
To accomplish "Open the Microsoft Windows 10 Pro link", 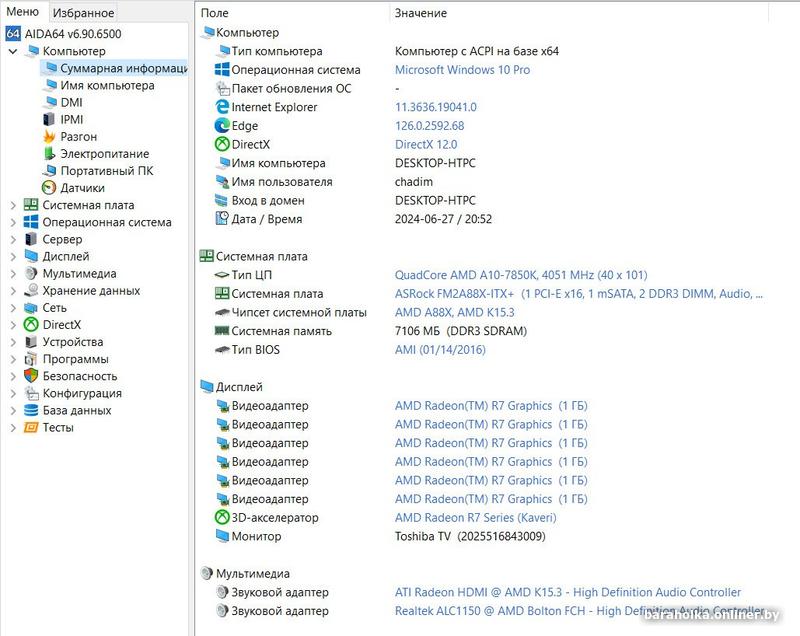I will click(x=462, y=70).
